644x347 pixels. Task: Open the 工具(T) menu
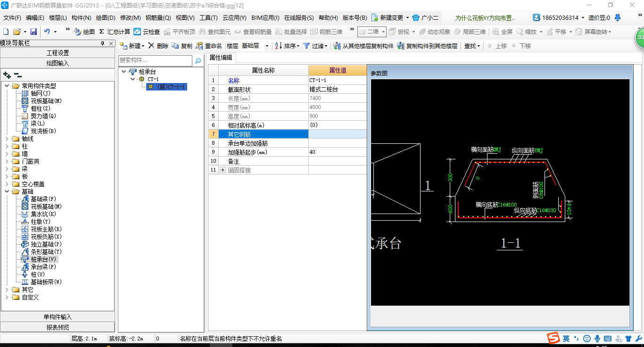click(x=208, y=17)
